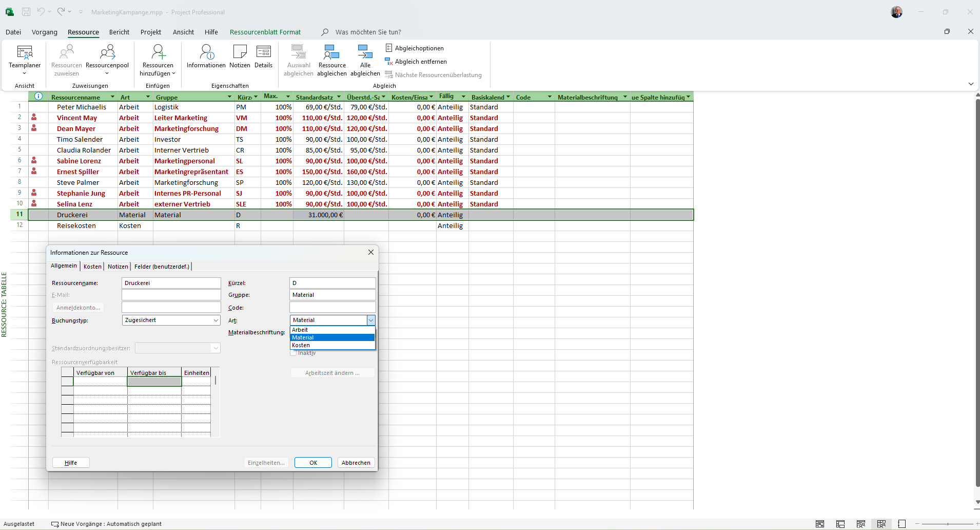Select Kosten in the Art list

[x=332, y=345]
